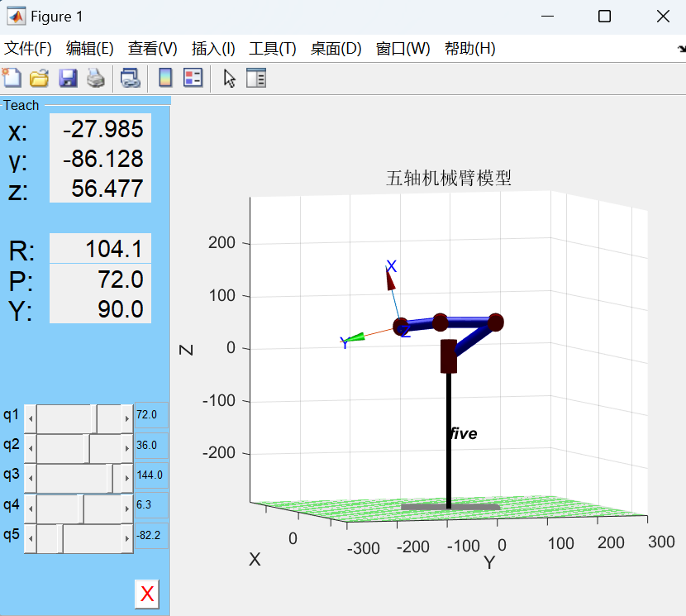
Task: Decrease q2 with left arrow
Action: point(31,449)
